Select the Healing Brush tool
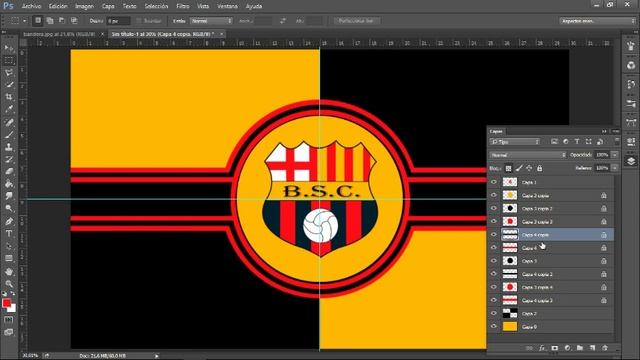 click(9, 122)
